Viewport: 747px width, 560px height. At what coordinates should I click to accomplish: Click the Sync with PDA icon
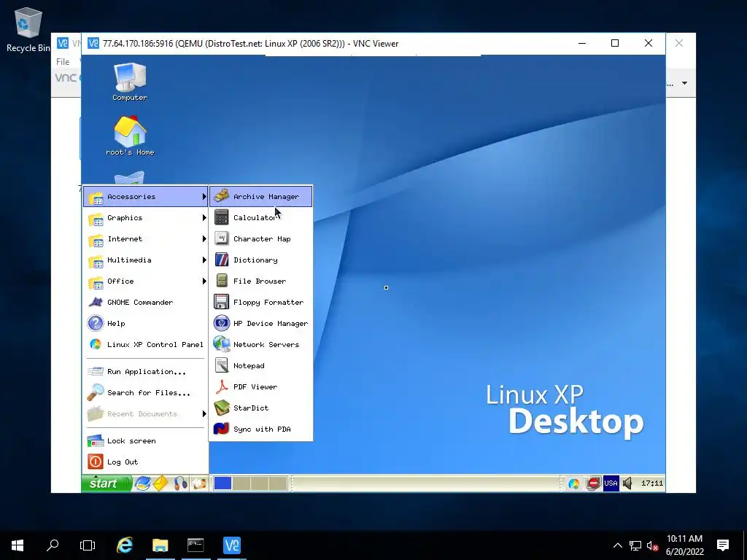coord(222,429)
